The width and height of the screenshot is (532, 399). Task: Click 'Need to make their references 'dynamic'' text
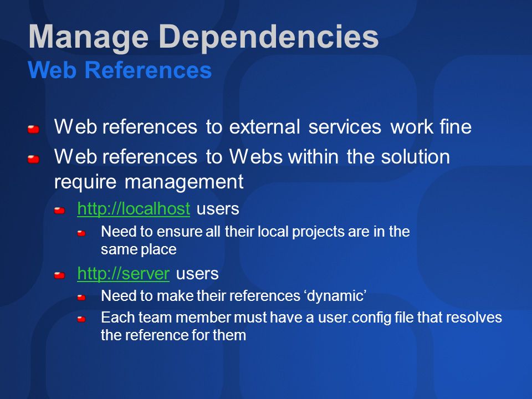tap(234, 296)
